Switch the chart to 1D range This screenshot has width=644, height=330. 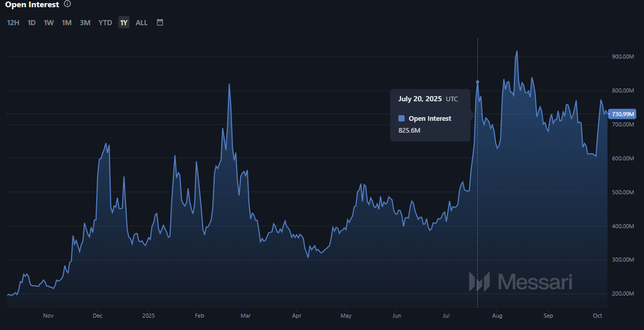tap(31, 23)
